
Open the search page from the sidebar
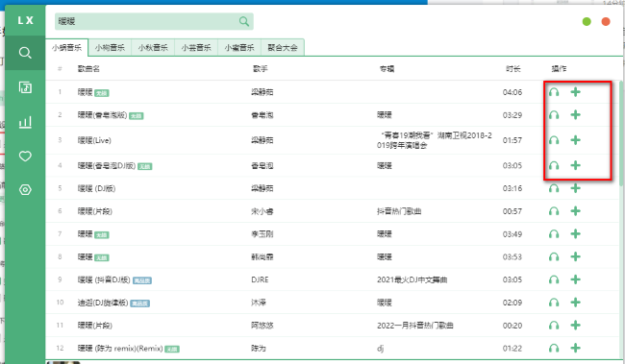[25, 53]
